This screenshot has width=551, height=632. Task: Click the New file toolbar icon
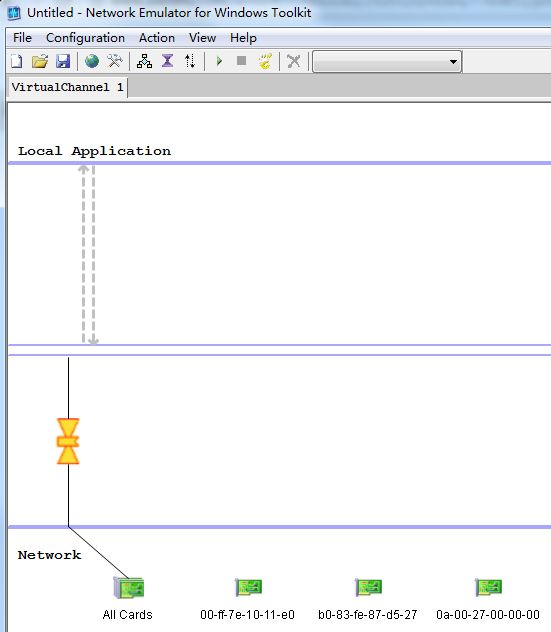17,61
